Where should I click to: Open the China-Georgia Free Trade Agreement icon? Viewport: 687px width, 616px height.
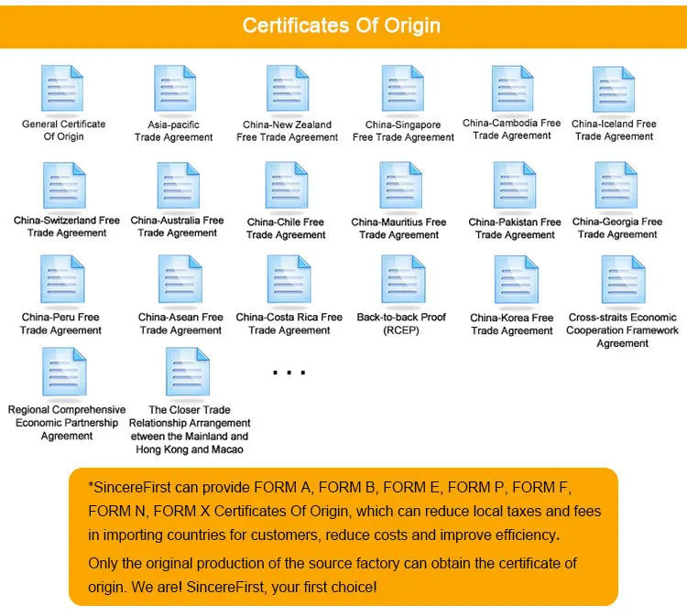click(x=616, y=185)
